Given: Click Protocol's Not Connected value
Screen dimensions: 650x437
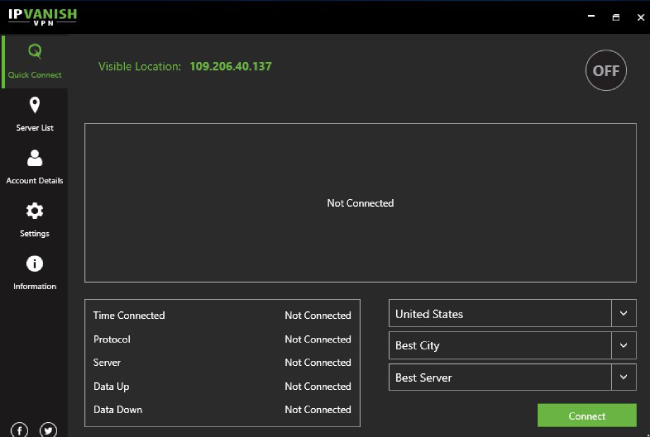Looking at the screenshot, I should click(x=318, y=339).
